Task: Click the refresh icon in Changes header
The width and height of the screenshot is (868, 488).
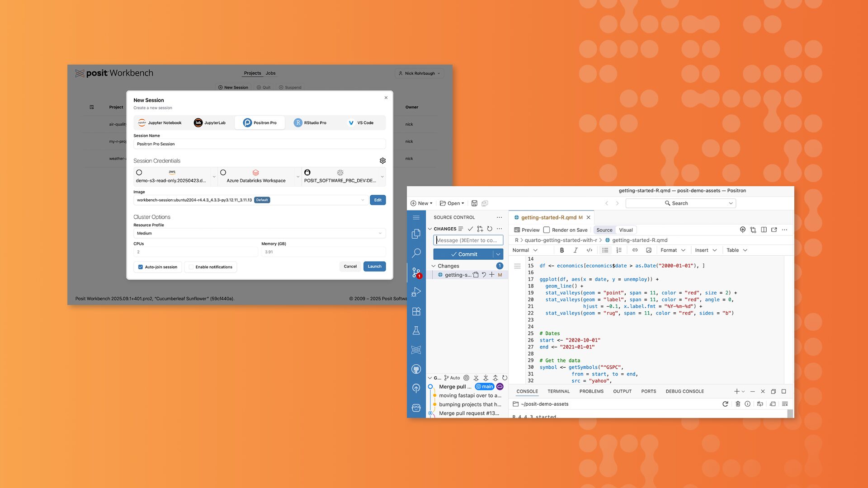Action: [x=490, y=229]
